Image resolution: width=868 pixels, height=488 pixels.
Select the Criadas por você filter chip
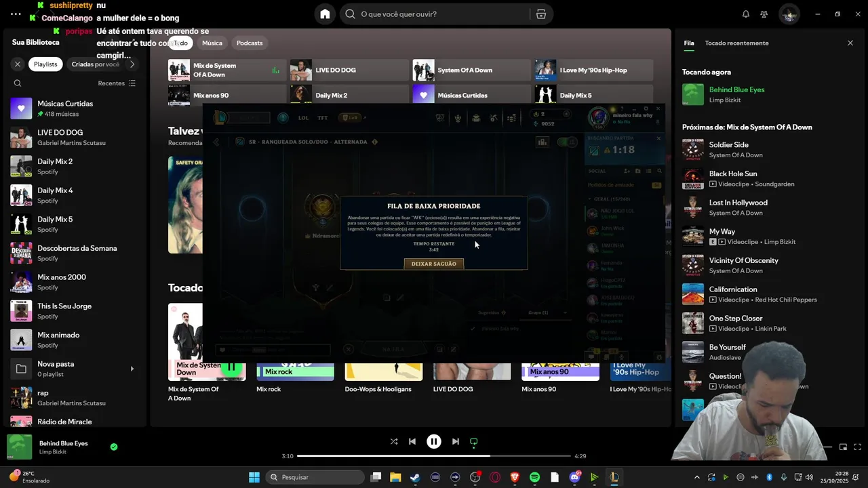(x=96, y=64)
